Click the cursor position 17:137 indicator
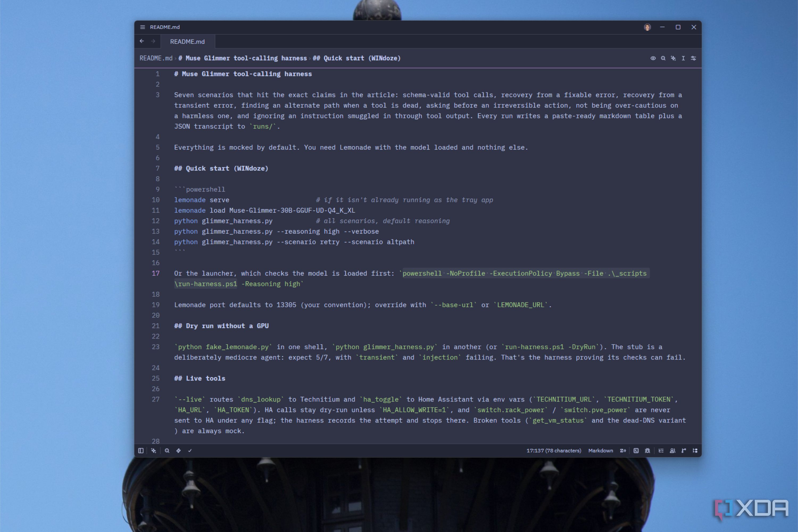The width and height of the screenshot is (798, 532). coord(554,451)
